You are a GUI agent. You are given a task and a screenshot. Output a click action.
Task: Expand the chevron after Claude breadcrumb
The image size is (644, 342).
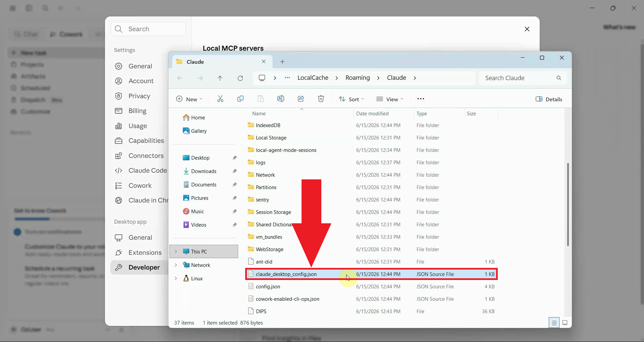[415, 78]
